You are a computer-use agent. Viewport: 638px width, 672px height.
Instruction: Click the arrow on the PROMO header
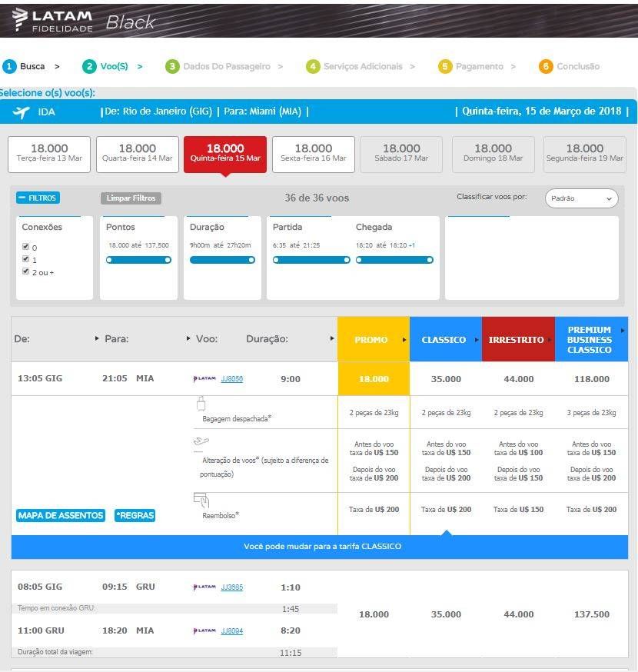click(404, 340)
